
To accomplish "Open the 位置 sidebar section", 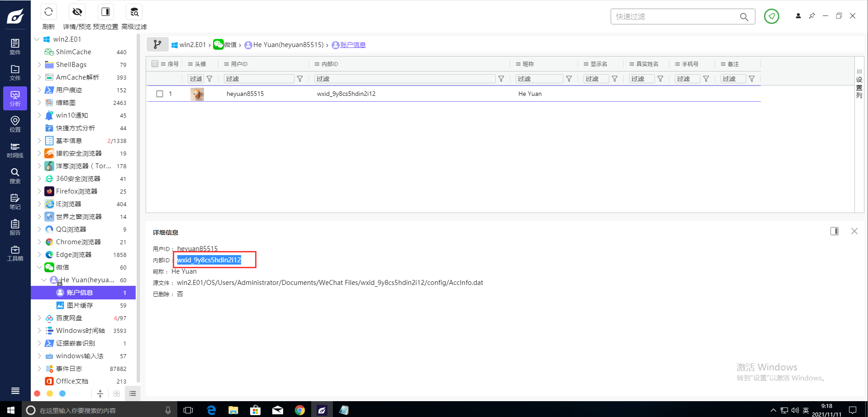I will click(x=15, y=124).
